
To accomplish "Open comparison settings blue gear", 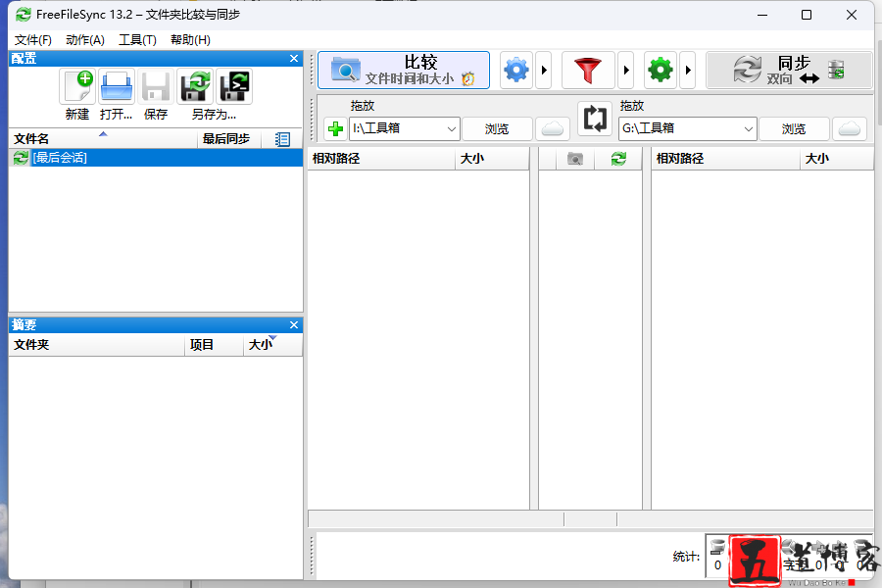I will point(516,71).
